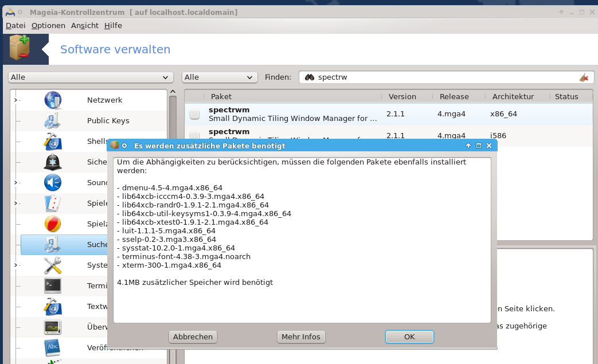Click the sselp-0.2-3.mga3.x86_64 line

(x=167, y=240)
